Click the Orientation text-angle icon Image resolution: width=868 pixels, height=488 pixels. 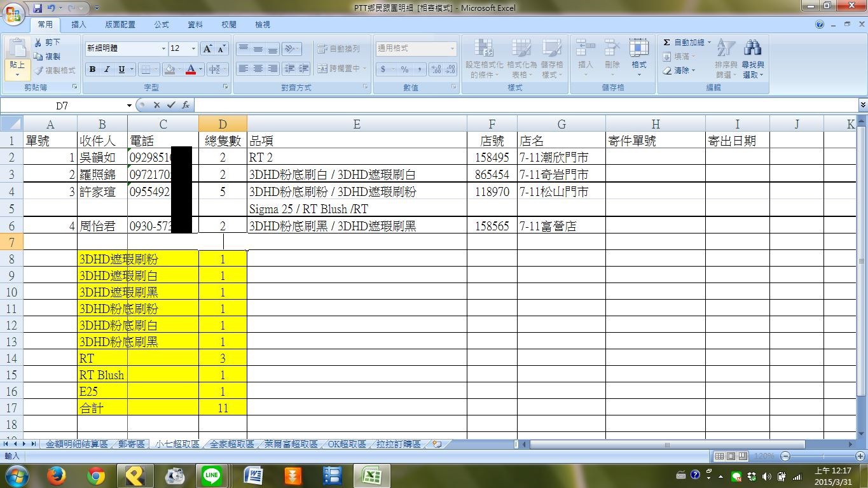click(x=291, y=48)
